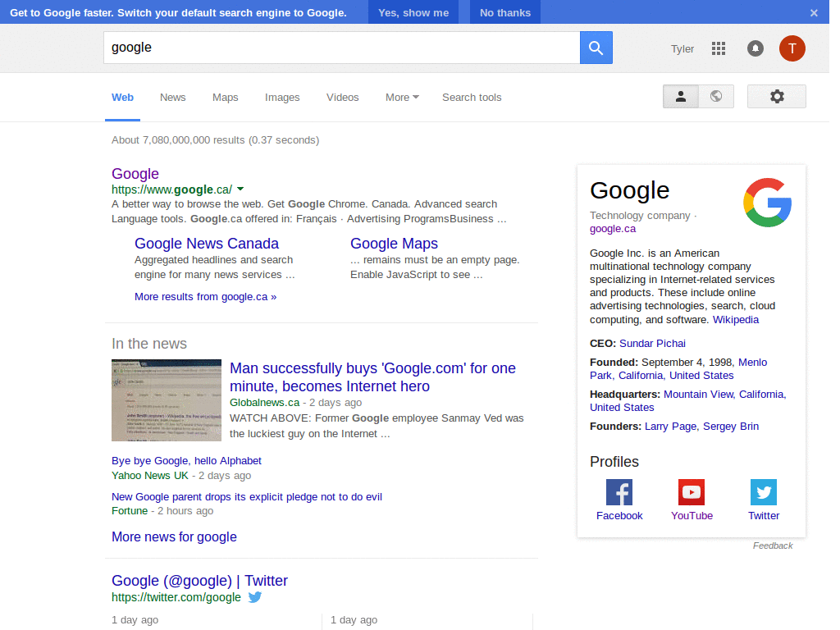The image size is (840, 630).
Task: Click the Tyler profile name
Action: 682,48
